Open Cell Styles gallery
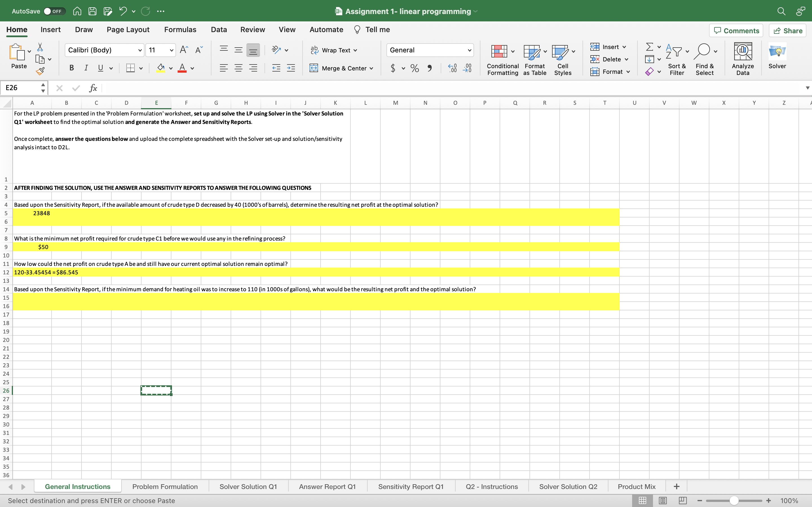The height and width of the screenshot is (507, 812). point(562,60)
